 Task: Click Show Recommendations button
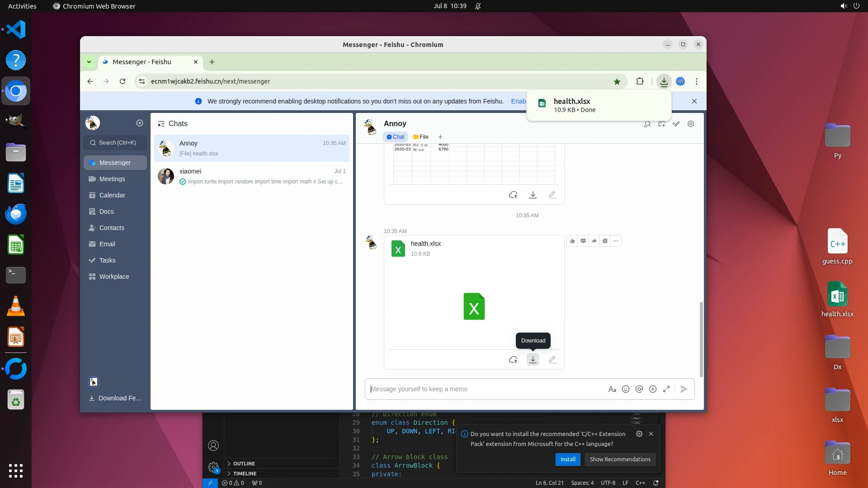click(x=620, y=459)
